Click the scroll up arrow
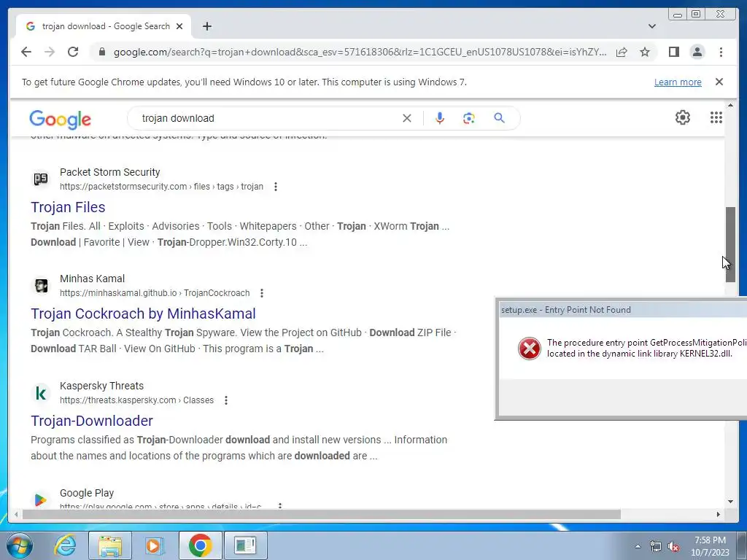Screen dimensions: 747x560 730,105
